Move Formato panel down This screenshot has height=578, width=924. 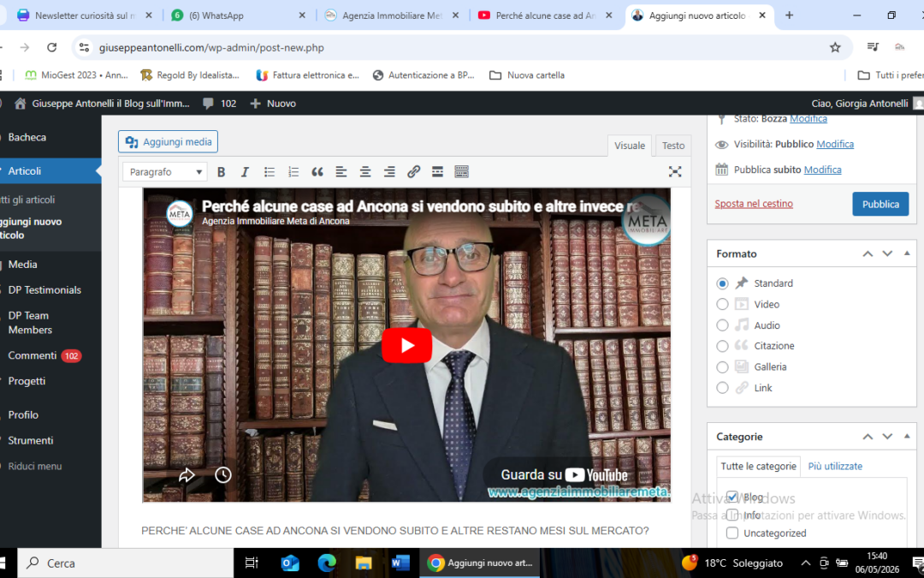point(887,253)
